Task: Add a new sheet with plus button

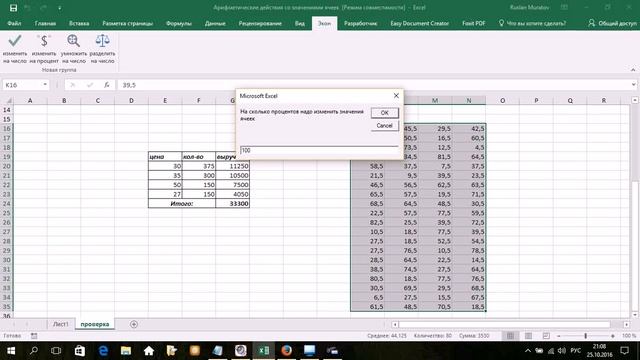Action: 133,324
